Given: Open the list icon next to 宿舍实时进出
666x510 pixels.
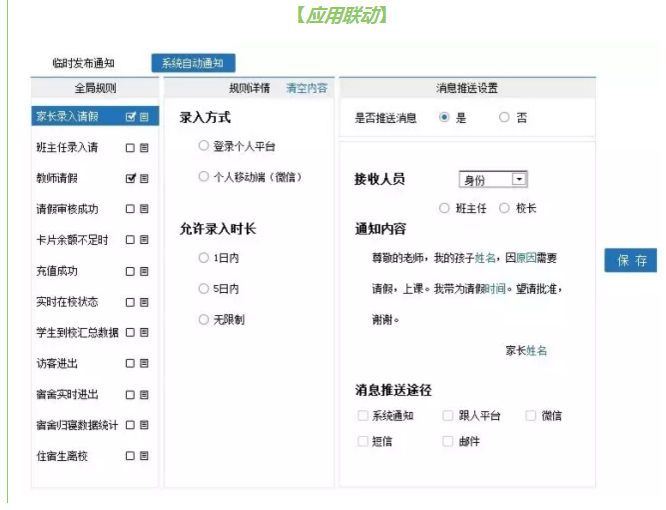Looking at the screenshot, I should coord(145,394).
